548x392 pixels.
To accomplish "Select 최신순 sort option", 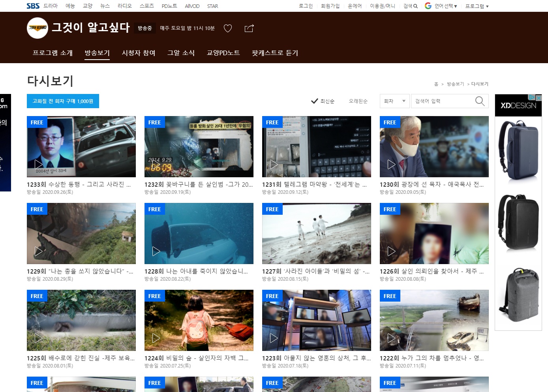I will [x=323, y=101].
